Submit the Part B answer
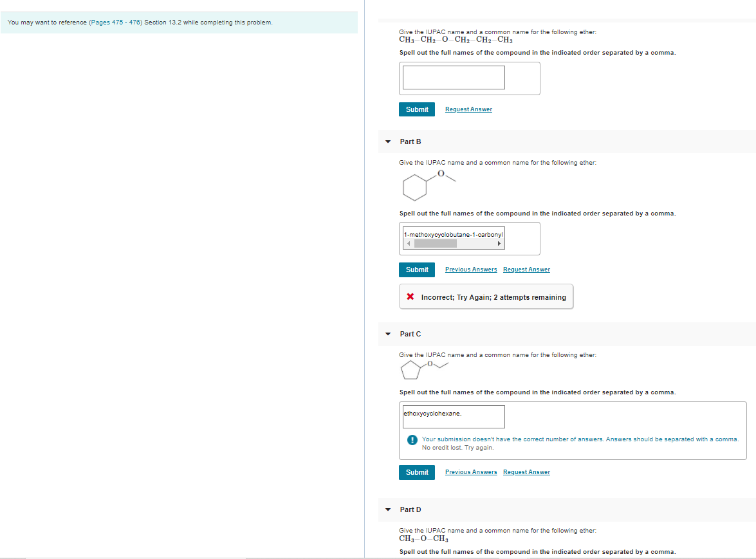 click(416, 270)
